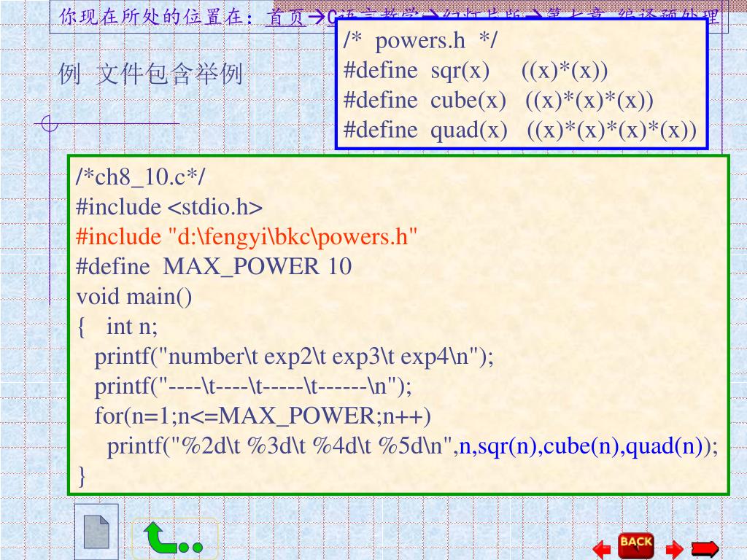Click the gray document page icon

96,532
